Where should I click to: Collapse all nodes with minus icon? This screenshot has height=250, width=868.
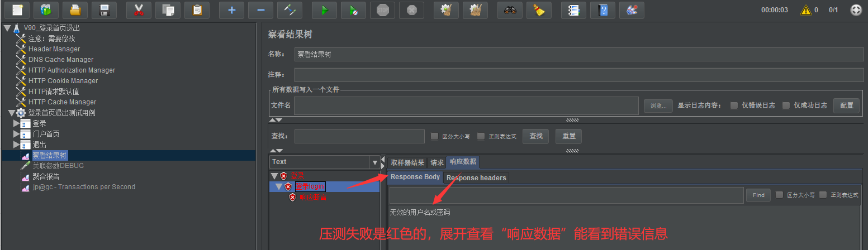point(260,9)
